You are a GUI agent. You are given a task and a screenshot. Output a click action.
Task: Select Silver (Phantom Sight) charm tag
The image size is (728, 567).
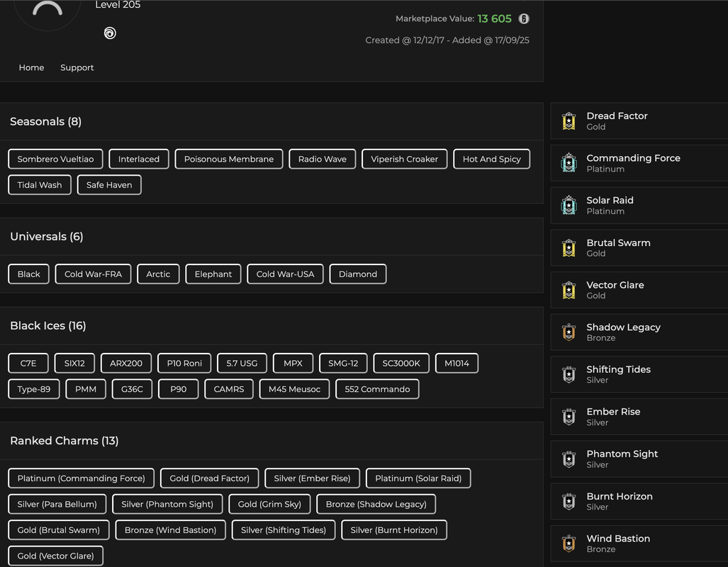click(167, 505)
